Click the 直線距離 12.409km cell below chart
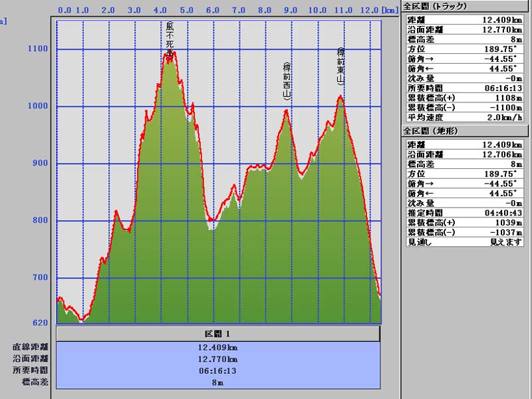The image size is (532, 399). point(218,347)
